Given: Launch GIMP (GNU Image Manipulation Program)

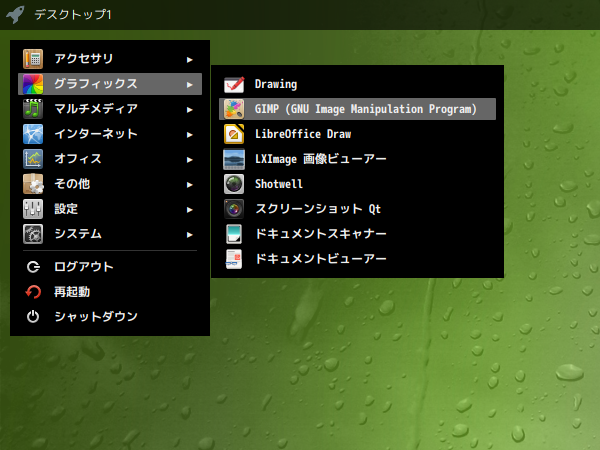Looking at the screenshot, I should 357,109.
